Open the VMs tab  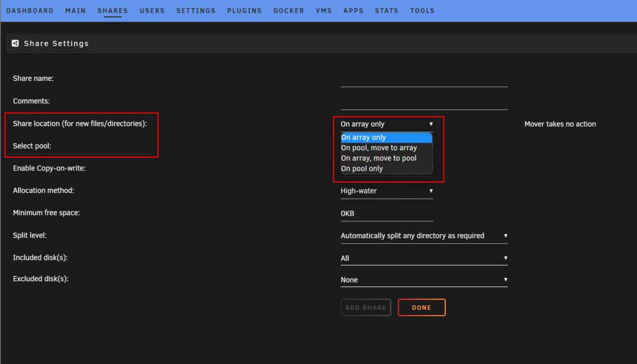tap(324, 11)
